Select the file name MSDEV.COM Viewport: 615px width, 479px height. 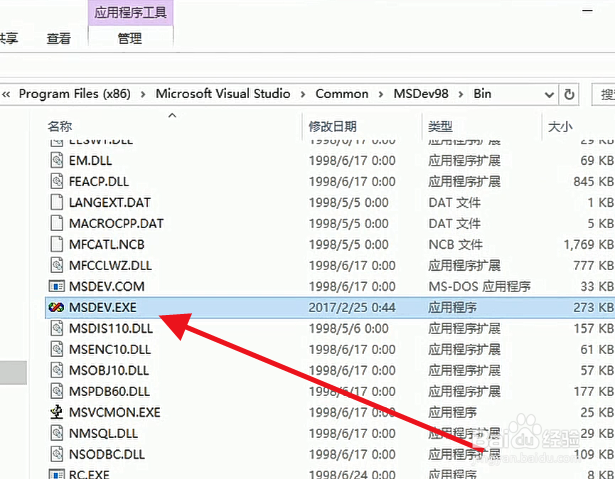pos(107,286)
